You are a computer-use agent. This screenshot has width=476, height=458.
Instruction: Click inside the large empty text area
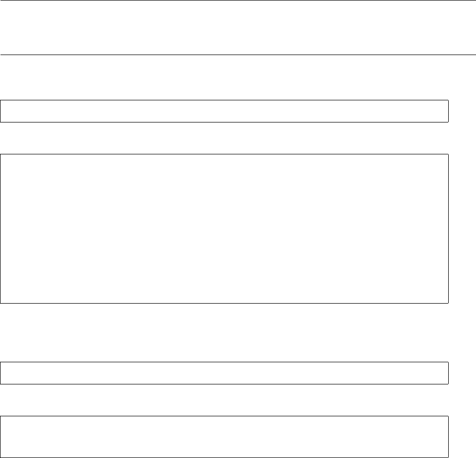pos(224,228)
